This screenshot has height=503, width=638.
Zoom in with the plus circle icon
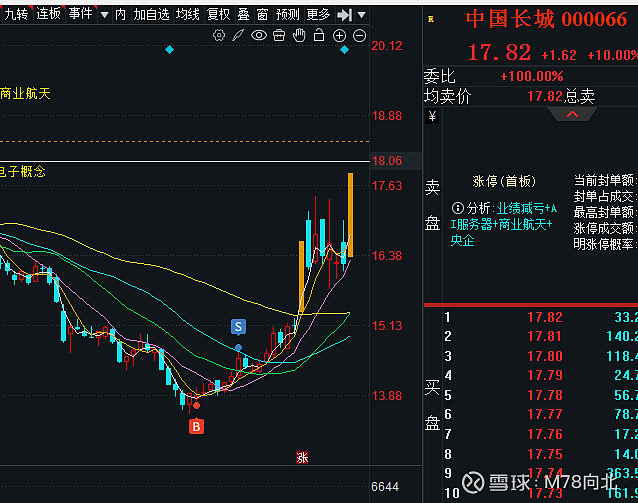339,36
